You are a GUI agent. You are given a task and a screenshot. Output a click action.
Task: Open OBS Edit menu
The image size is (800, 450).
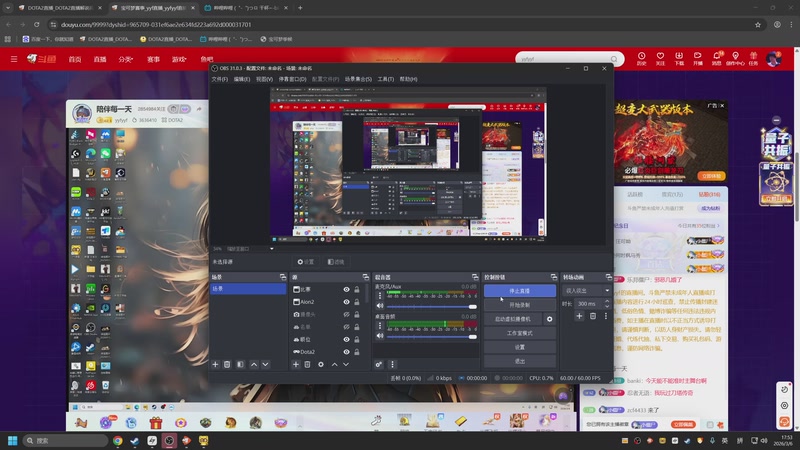(x=242, y=79)
